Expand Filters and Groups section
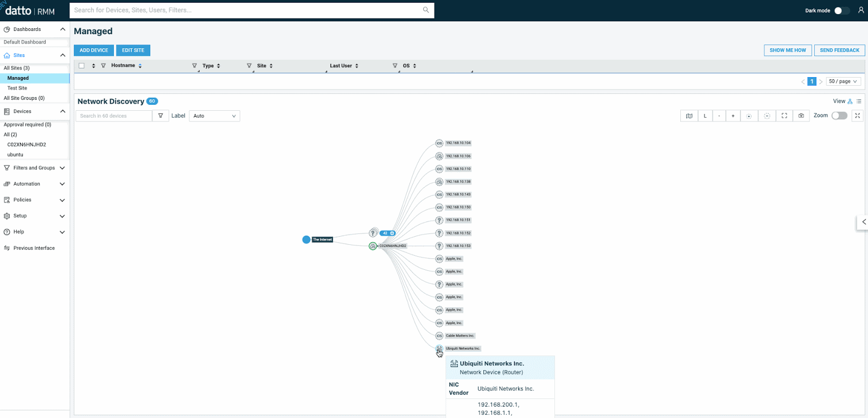Image resolution: width=868 pixels, height=418 pixels. (62, 168)
